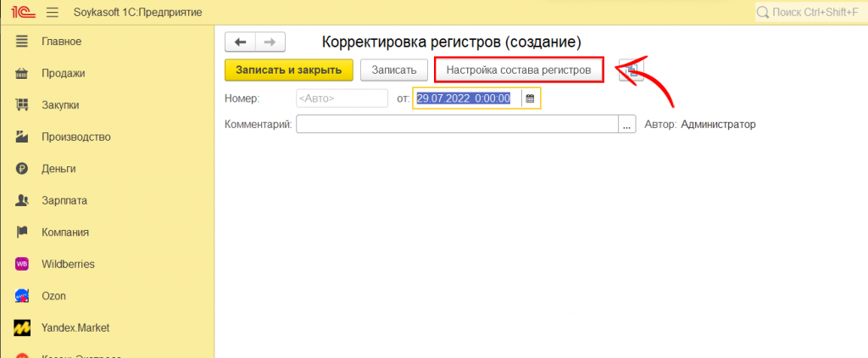Click the Зарплата people icon

23,200
